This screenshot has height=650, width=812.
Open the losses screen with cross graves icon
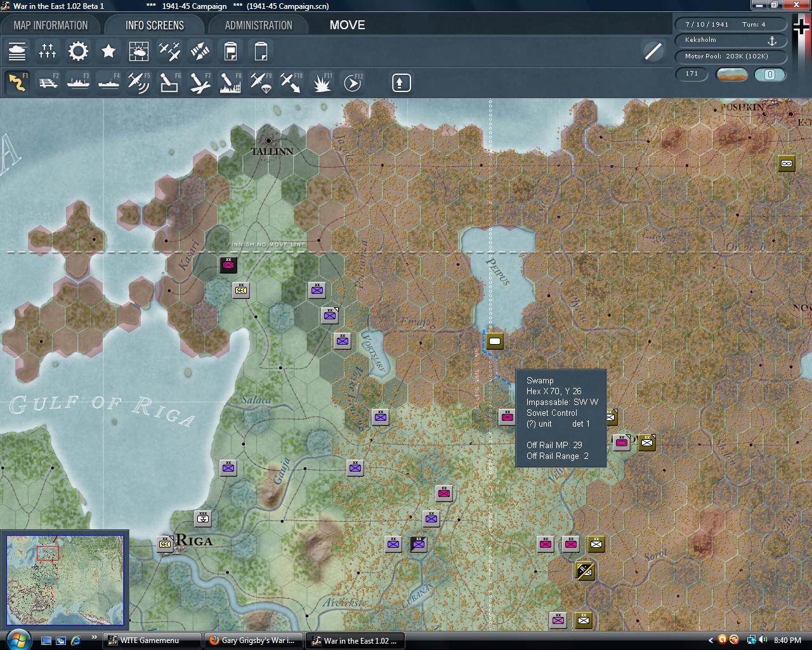tap(48, 51)
